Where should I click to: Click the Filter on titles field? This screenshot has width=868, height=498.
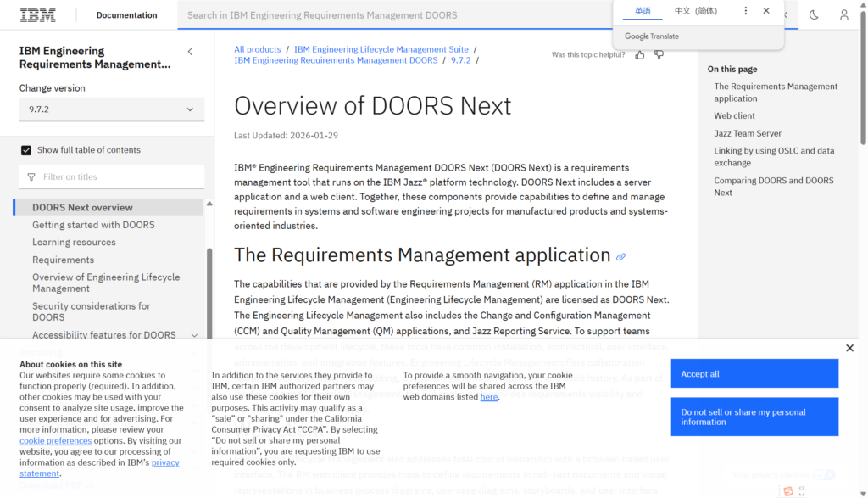tap(112, 177)
